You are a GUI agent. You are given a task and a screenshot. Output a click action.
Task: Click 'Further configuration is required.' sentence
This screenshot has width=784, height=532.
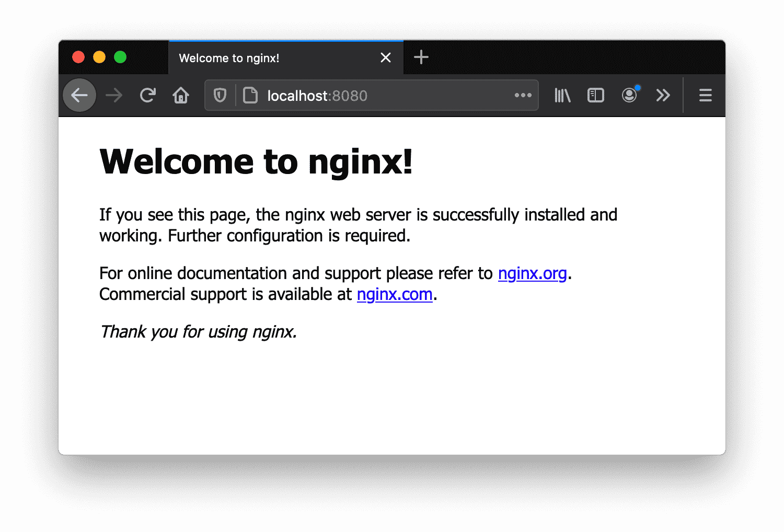[289, 236]
